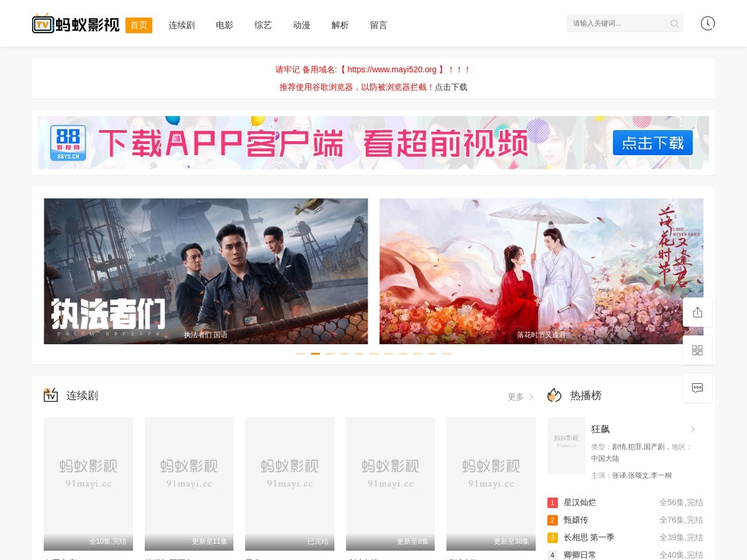747x560 pixels.
Task: Open the 落花时节又逢君 slide image
Action: pyautogui.click(x=542, y=271)
